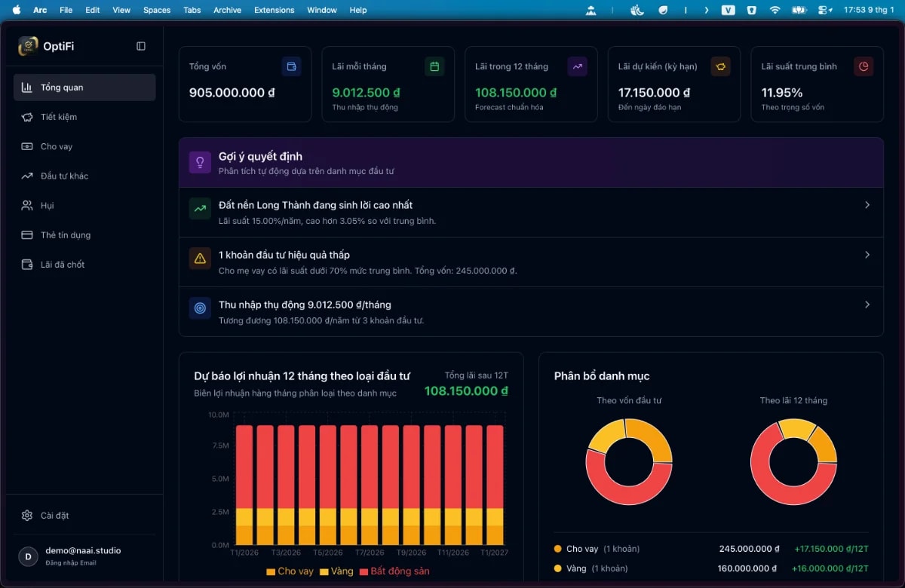Collapse the sidebar with the panel toggle

[140, 45]
